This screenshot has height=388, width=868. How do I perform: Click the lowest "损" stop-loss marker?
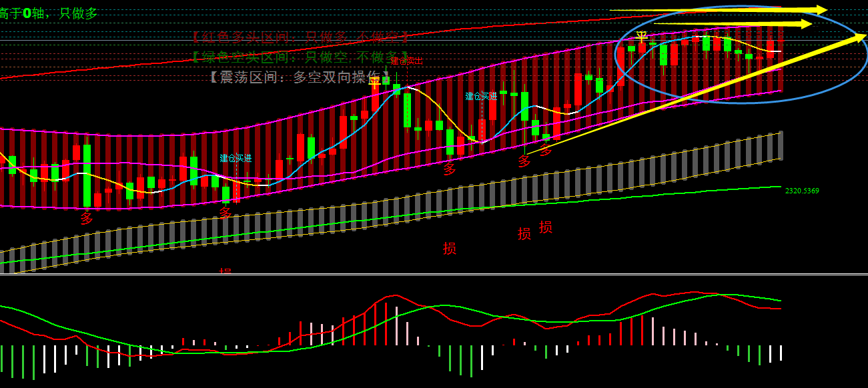click(450, 248)
